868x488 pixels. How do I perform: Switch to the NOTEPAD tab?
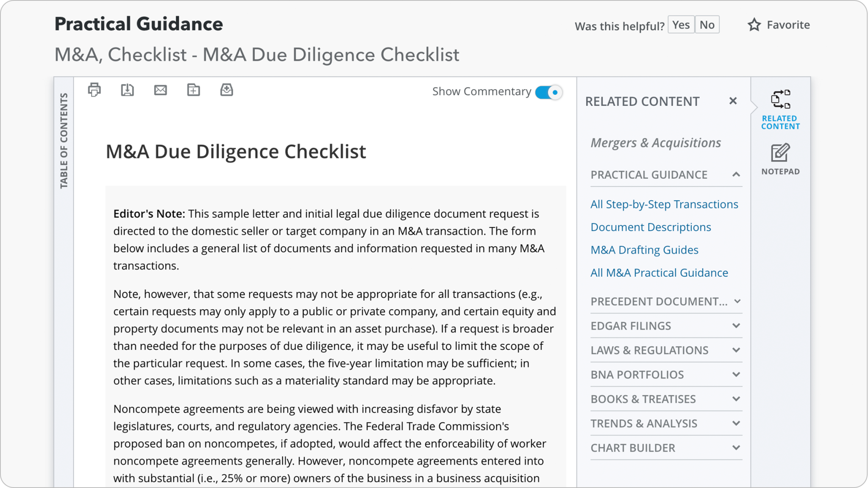[780, 161]
